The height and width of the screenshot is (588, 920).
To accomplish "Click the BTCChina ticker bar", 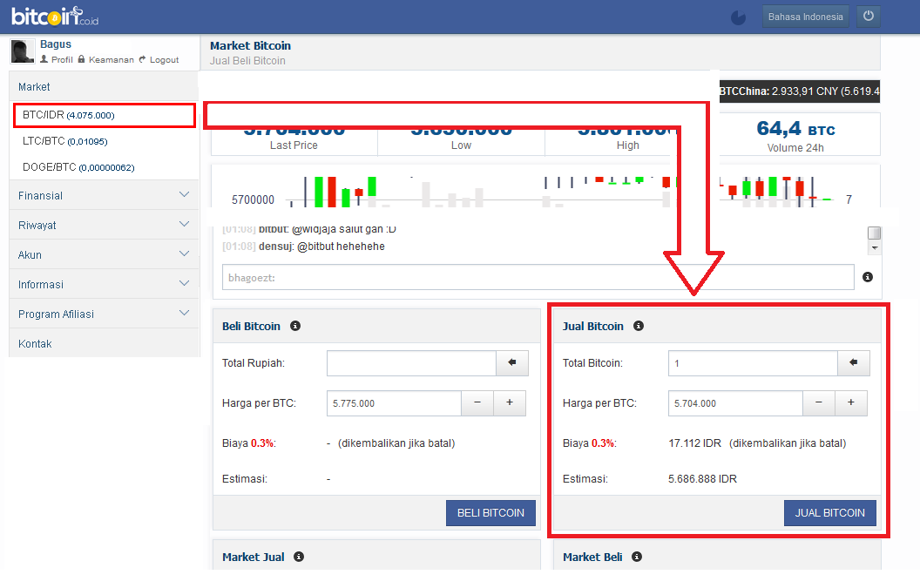I will pyautogui.click(x=800, y=91).
